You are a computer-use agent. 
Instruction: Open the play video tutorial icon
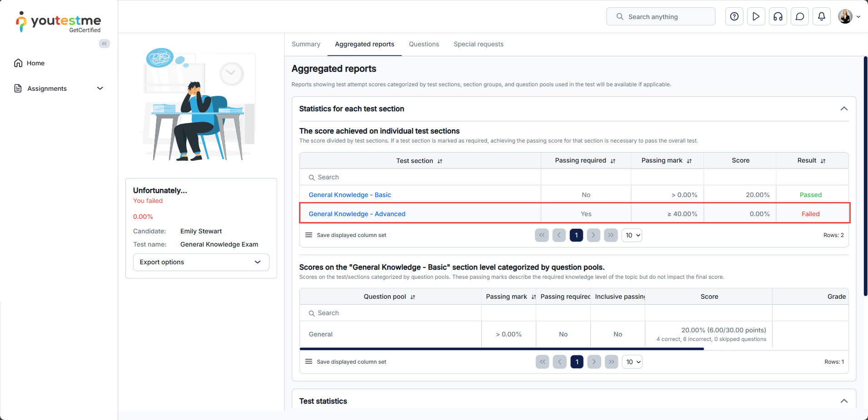click(x=756, y=17)
